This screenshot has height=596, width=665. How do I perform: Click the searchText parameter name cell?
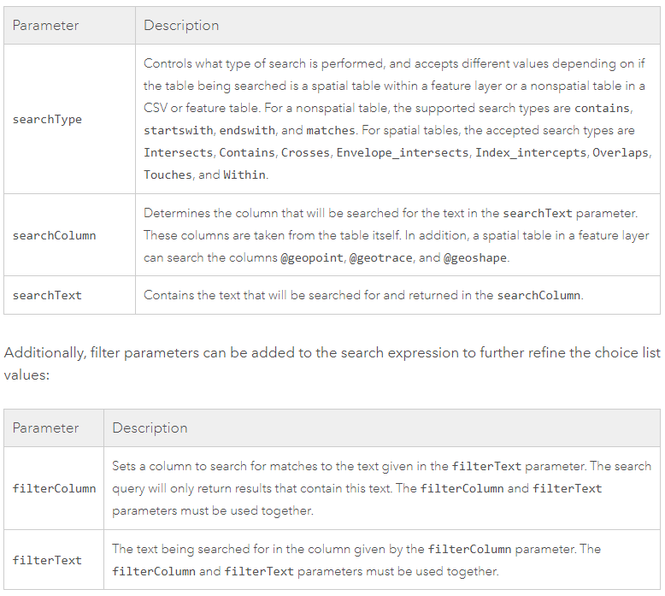(47, 296)
